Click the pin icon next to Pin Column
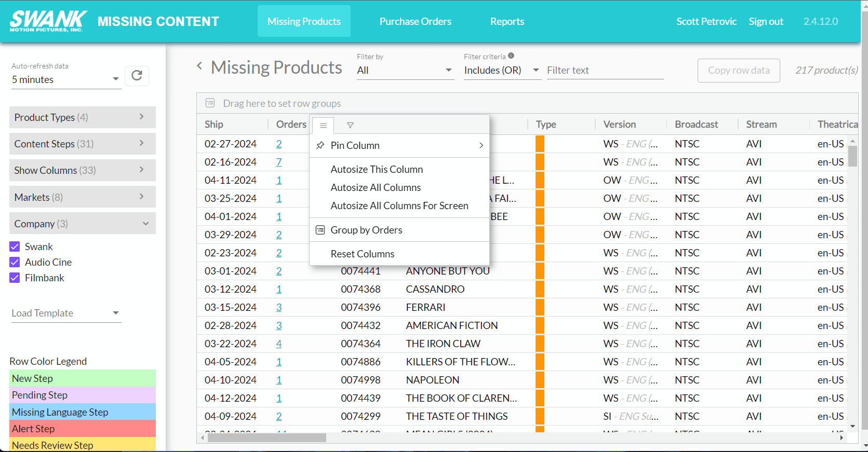 pos(321,145)
